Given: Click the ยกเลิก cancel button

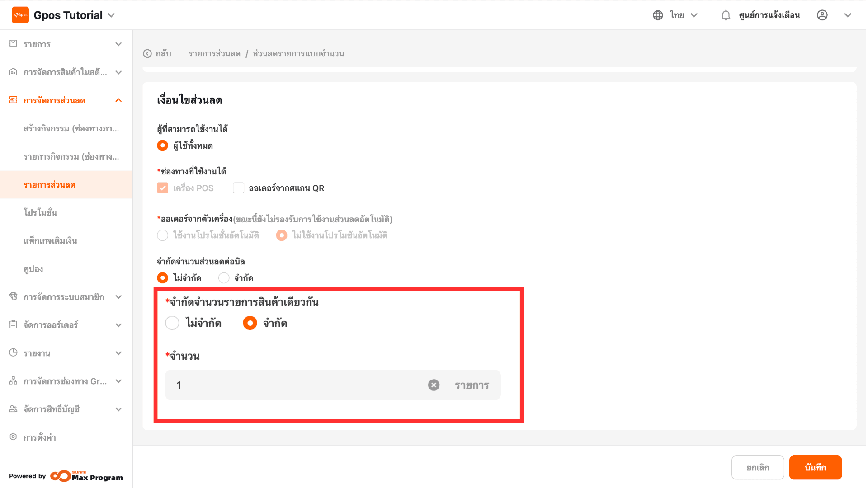Looking at the screenshot, I should [757, 468].
